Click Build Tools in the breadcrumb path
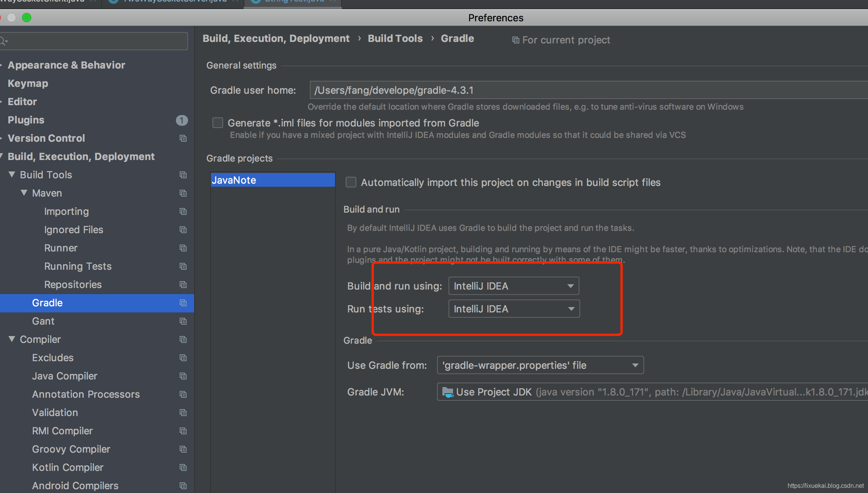The height and width of the screenshot is (493, 868). (x=395, y=38)
